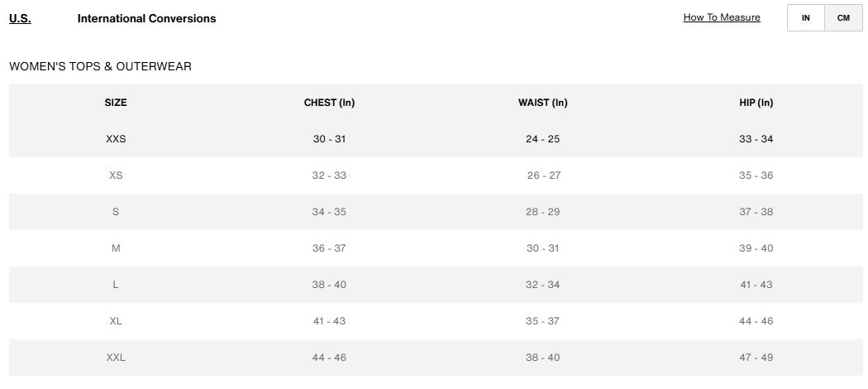The width and height of the screenshot is (868, 389).
Task: Switch measurement units to CM
Action: tap(843, 18)
